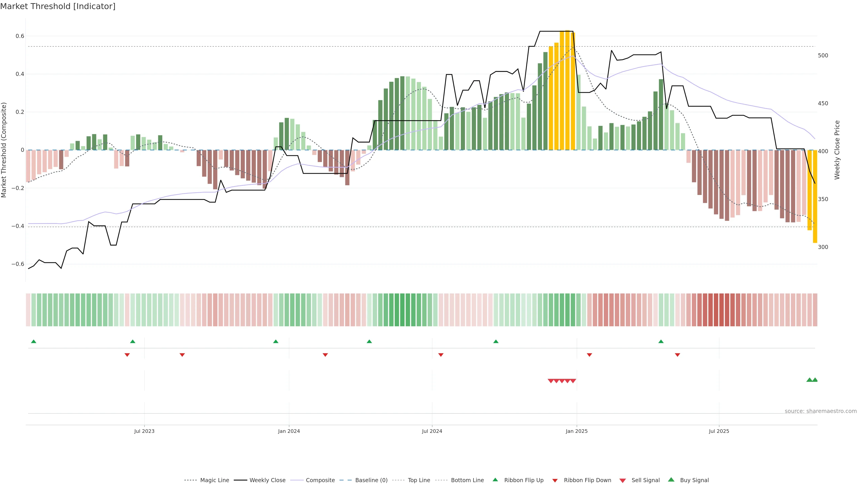Click the Jan 2024 x-axis label
Viewport: 868px width, 488px height.
click(x=289, y=431)
